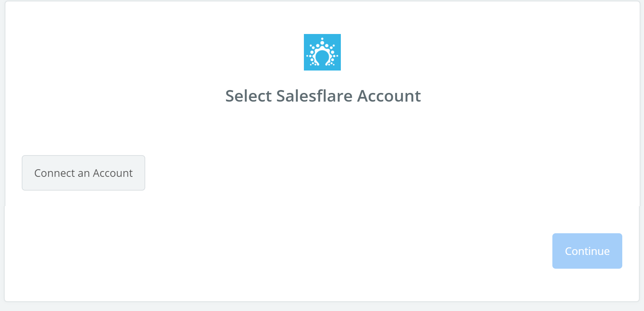Tap the white flare emblem in the blue square
This screenshot has height=311, width=644.
tap(322, 52)
